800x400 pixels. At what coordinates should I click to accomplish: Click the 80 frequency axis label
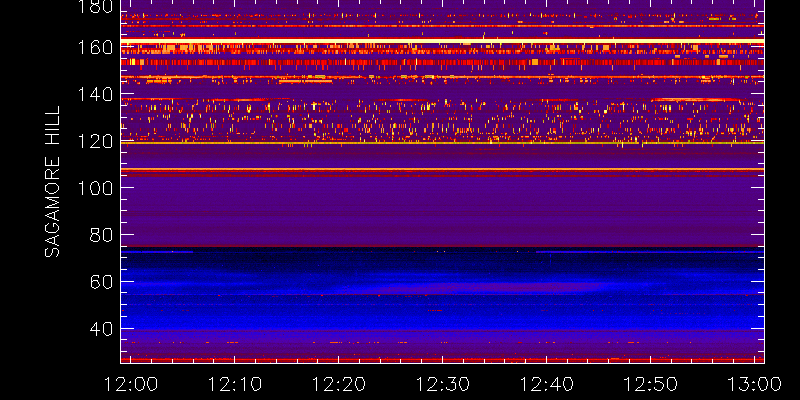(x=102, y=235)
